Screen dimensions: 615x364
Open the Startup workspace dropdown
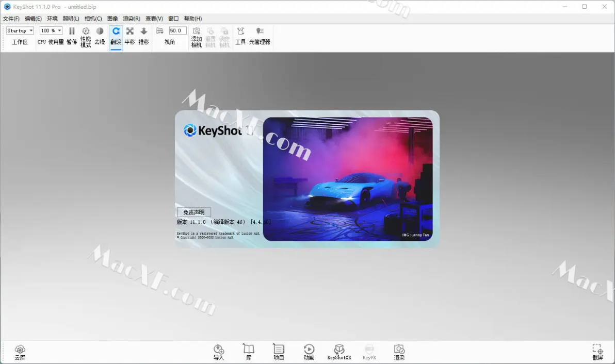click(x=20, y=30)
